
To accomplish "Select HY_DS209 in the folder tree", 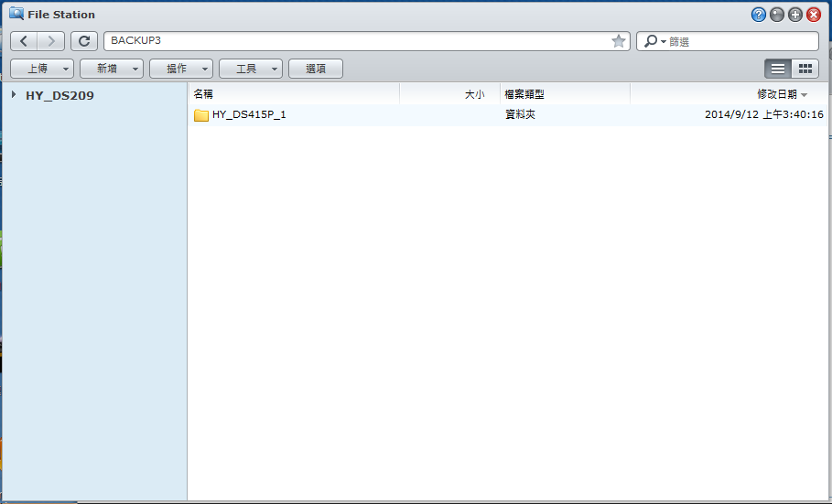I will (60, 95).
